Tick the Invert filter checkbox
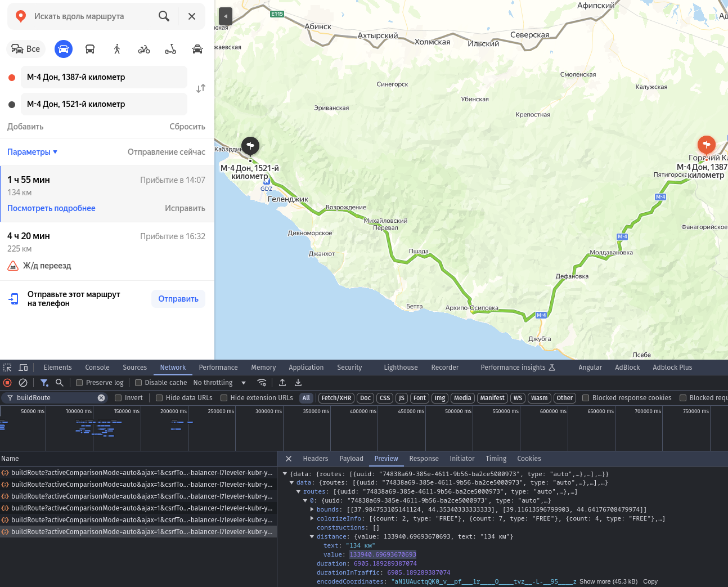728x587 pixels. click(x=118, y=398)
